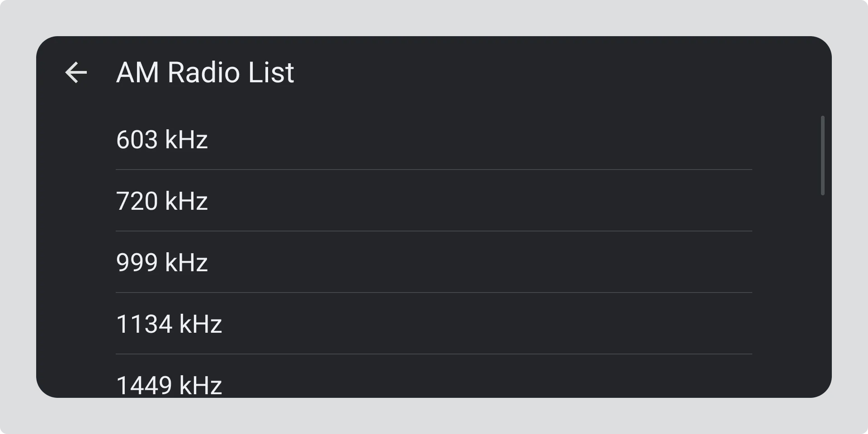Screen dimensions: 868x434
Task: Select the 603 kHz station
Action: (x=162, y=139)
